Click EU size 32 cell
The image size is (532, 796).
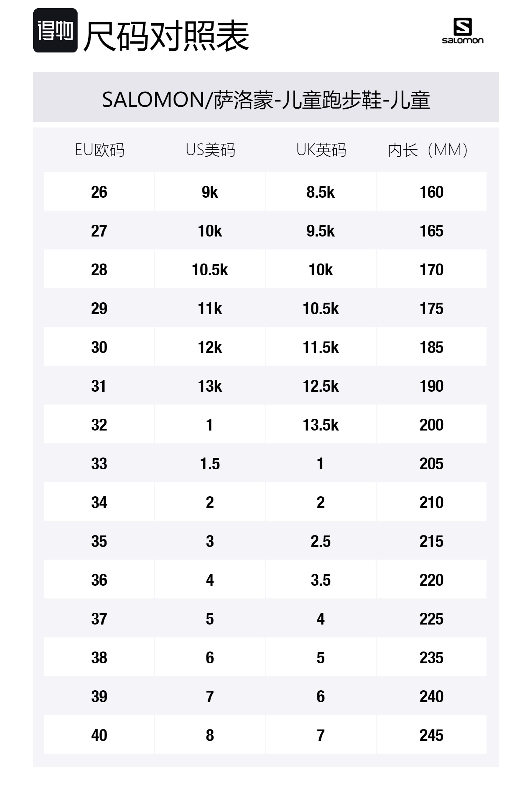(x=99, y=424)
